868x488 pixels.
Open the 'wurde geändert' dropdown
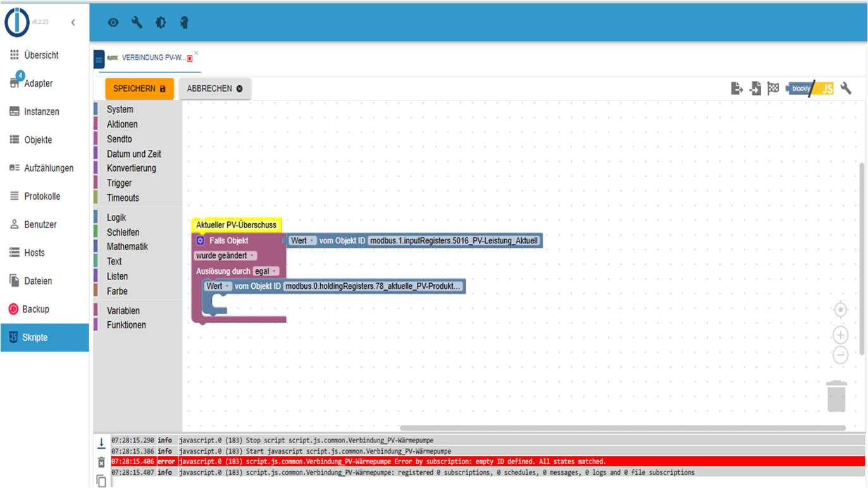226,255
